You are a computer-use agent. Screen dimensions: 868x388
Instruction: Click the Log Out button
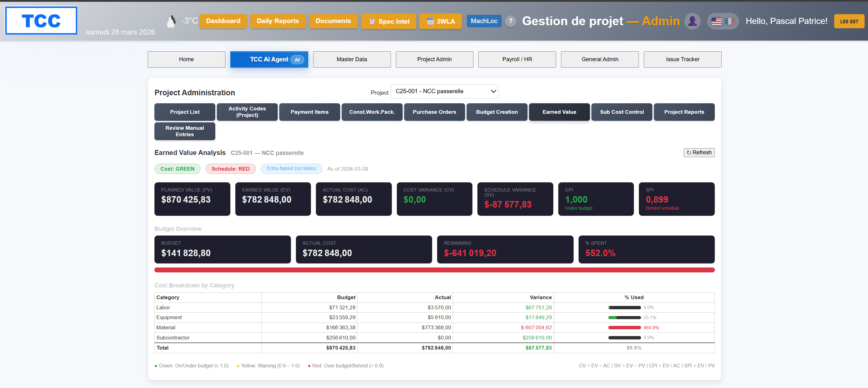[849, 22]
